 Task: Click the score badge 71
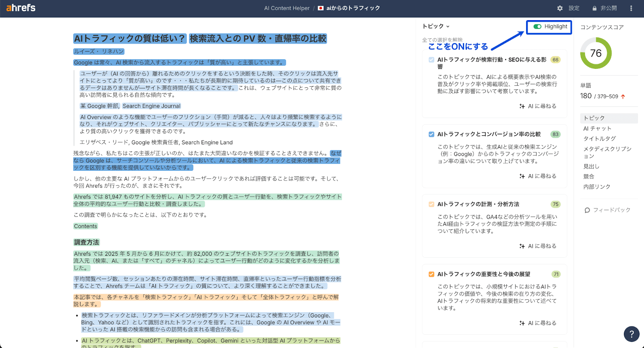(556, 274)
